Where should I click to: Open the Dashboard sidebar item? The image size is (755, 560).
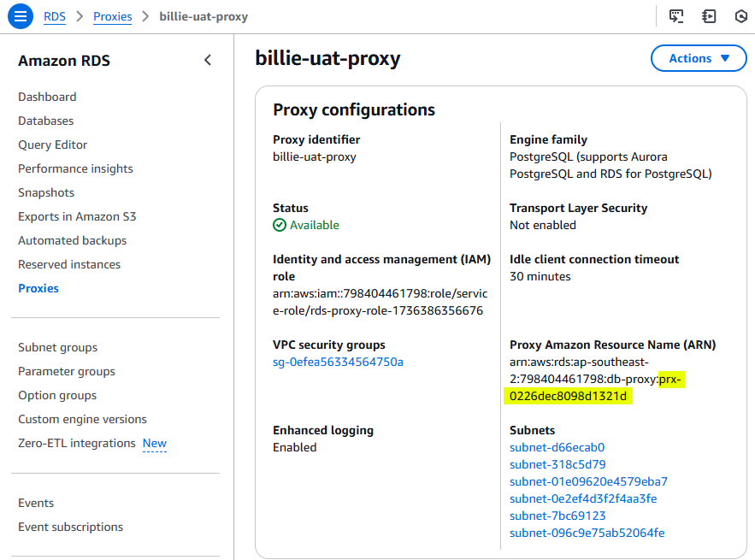pos(47,97)
